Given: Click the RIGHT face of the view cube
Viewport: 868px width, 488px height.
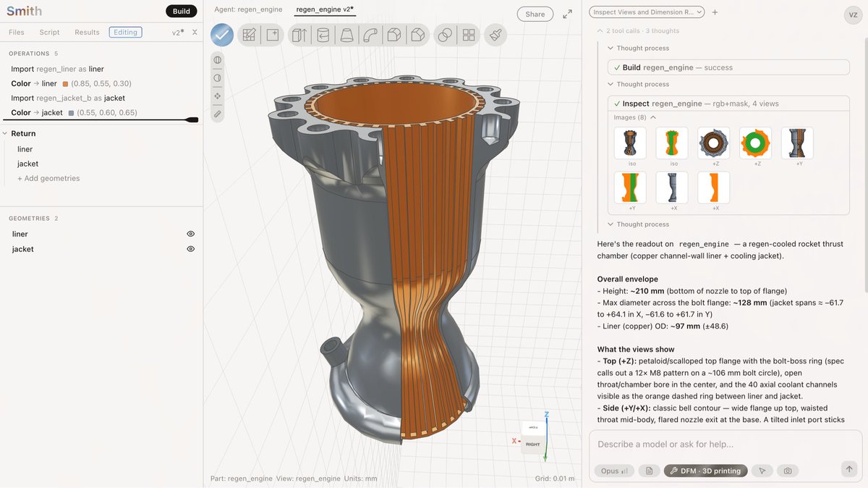Looking at the screenshot, I should pyautogui.click(x=533, y=444).
